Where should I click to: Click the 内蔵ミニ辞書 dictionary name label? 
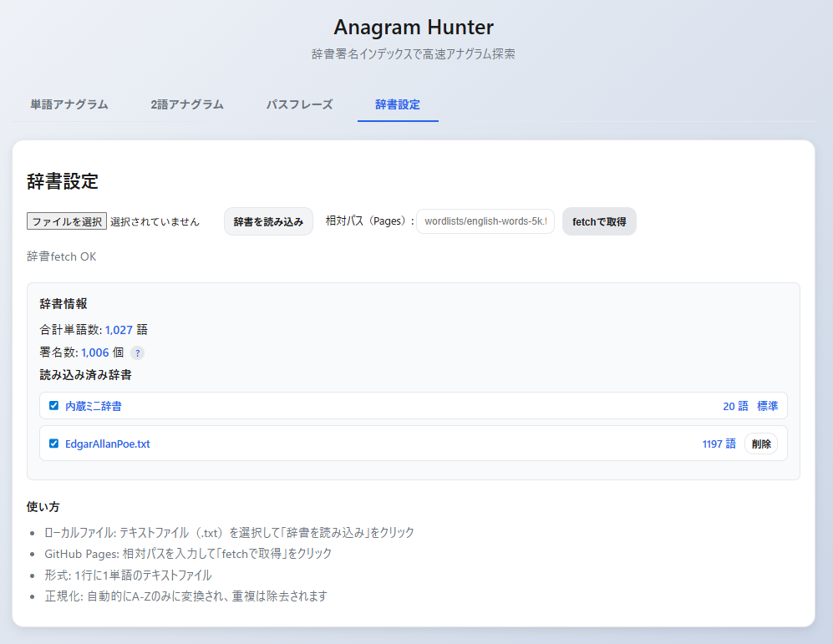tap(93, 406)
